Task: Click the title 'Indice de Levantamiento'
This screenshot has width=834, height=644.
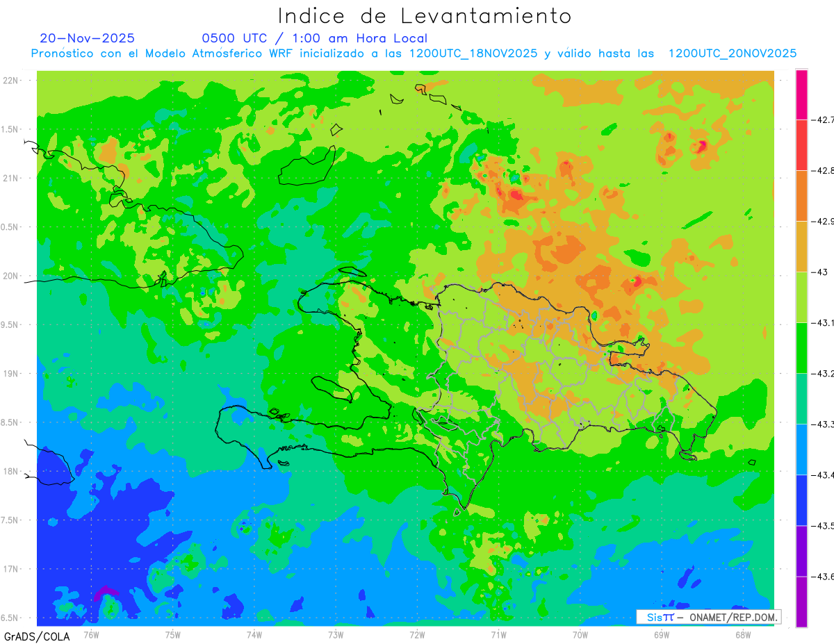Action: (425, 15)
